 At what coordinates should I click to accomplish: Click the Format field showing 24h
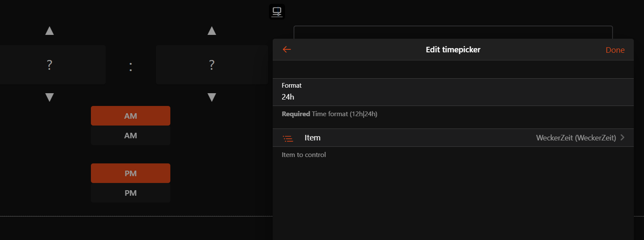tap(453, 97)
